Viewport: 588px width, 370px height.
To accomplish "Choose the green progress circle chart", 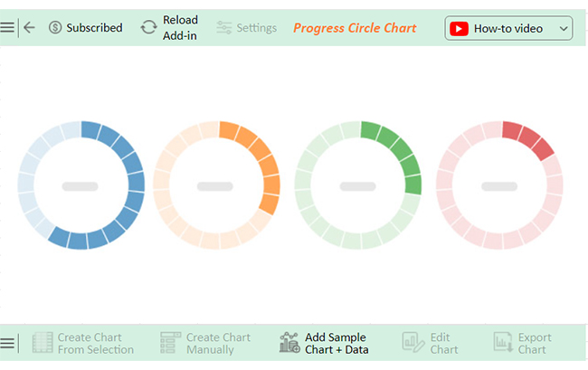I will click(358, 185).
